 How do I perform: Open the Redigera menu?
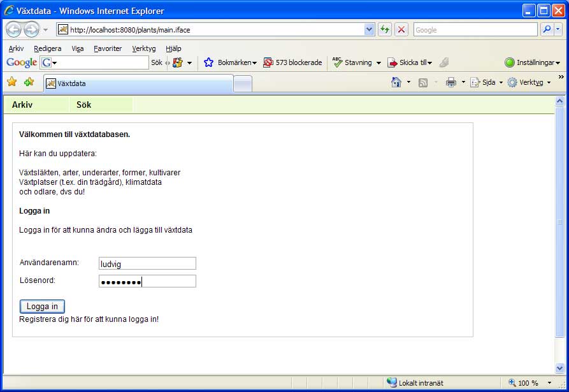click(x=48, y=48)
